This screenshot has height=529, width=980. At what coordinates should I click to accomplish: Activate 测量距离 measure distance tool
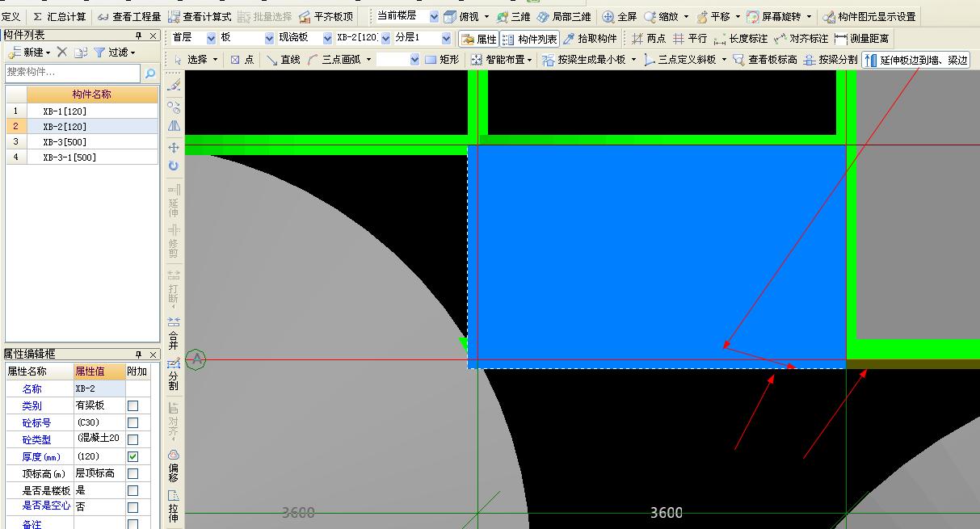pyautogui.click(x=861, y=39)
